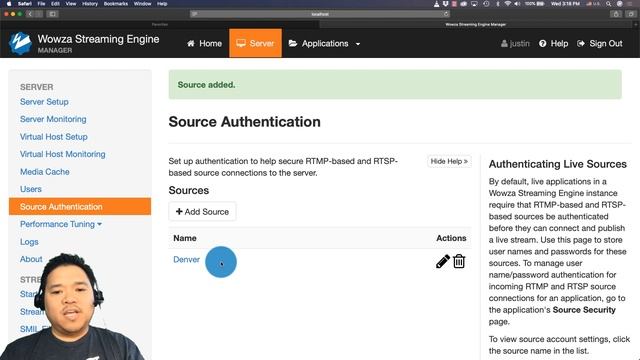Open the Help link in header
Image resolution: width=640 pixels, height=360 pixels.
553,43
